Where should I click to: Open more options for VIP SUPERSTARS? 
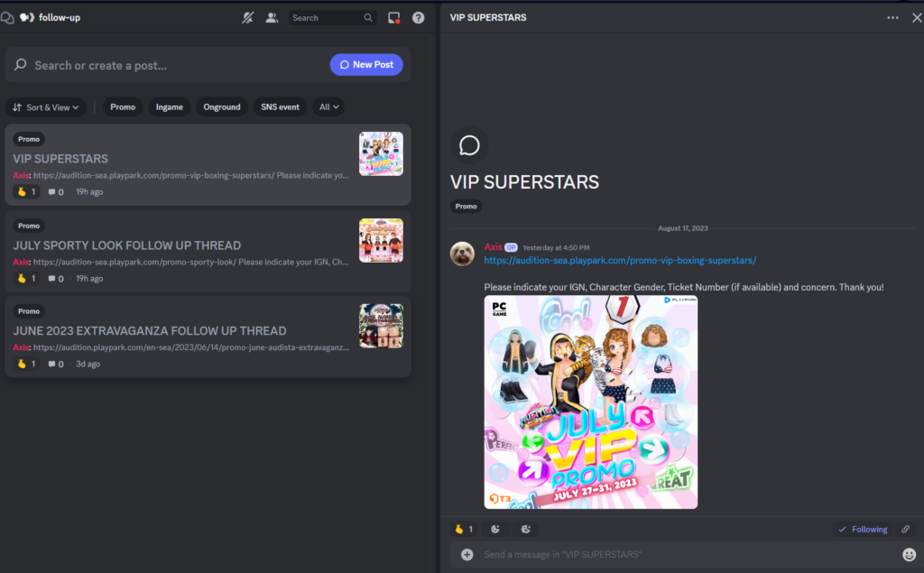(x=892, y=17)
